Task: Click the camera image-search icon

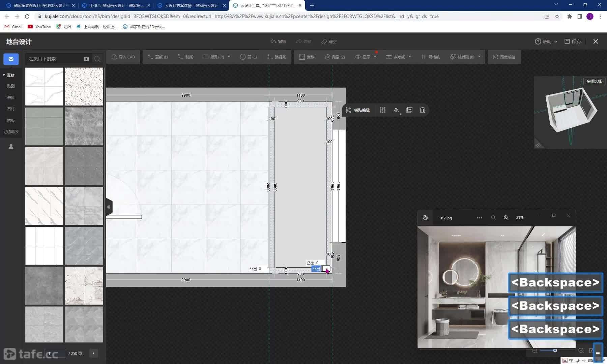Action: [86, 59]
